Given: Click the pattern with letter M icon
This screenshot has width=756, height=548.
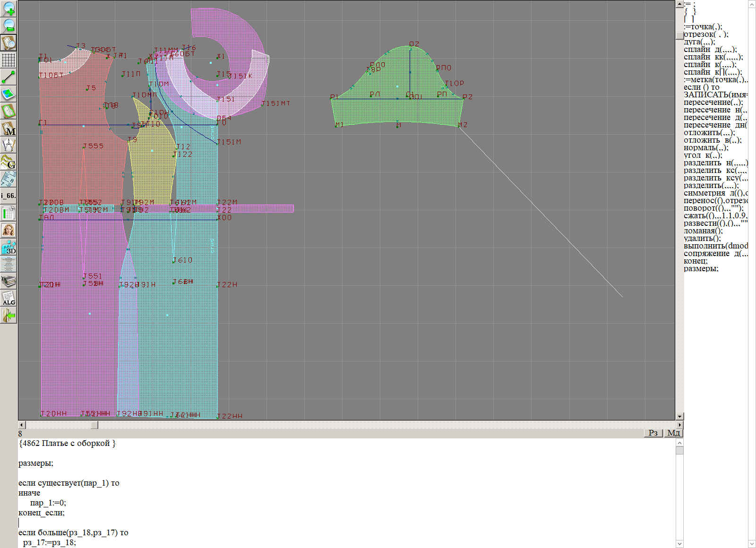Looking at the screenshot, I should 9,128.
